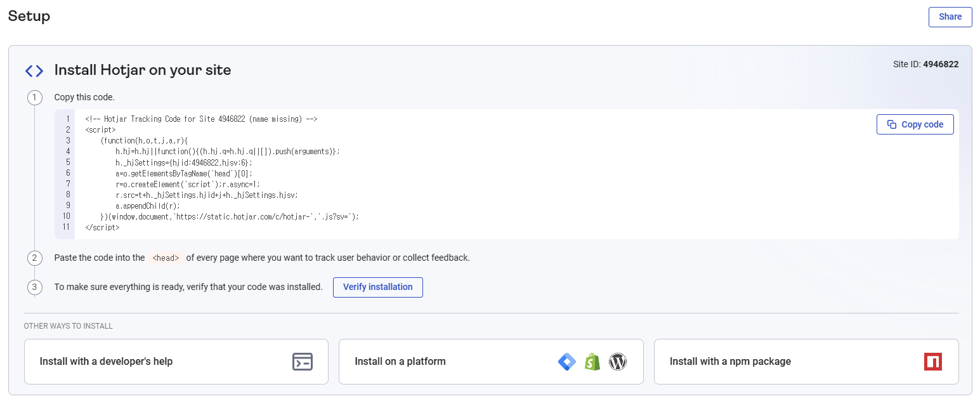Click Verify installation button
Screen dimensions: 980x401
(x=377, y=287)
